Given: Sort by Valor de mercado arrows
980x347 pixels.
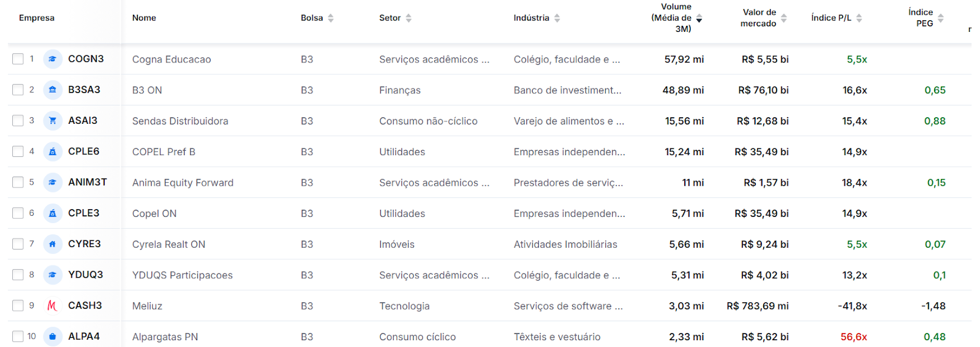Looking at the screenshot, I should pyautogui.click(x=783, y=18).
